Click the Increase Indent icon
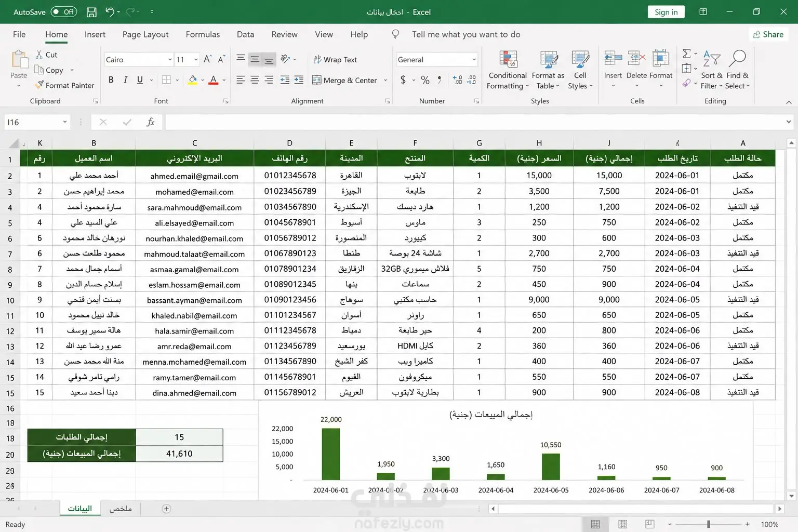The height and width of the screenshot is (532, 798). [x=299, y=80]
